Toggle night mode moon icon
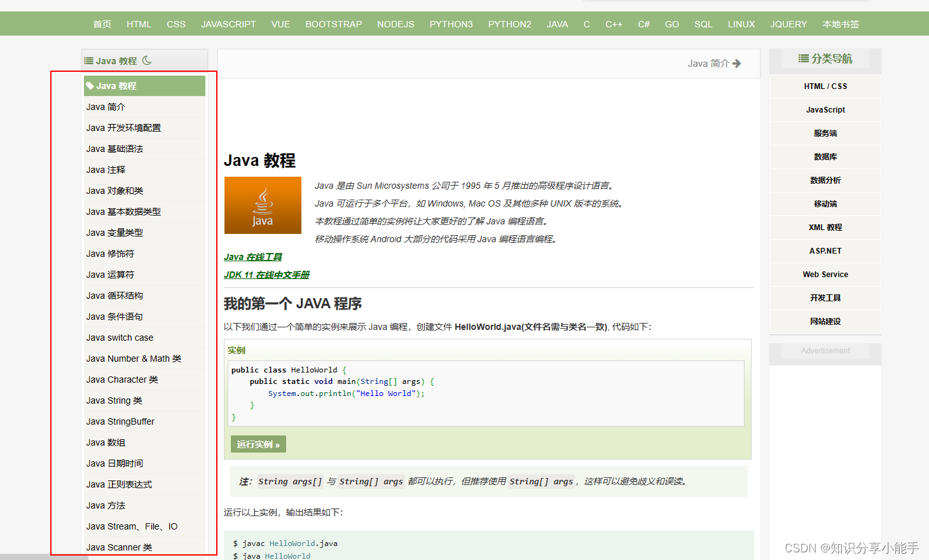 [147, 60]
